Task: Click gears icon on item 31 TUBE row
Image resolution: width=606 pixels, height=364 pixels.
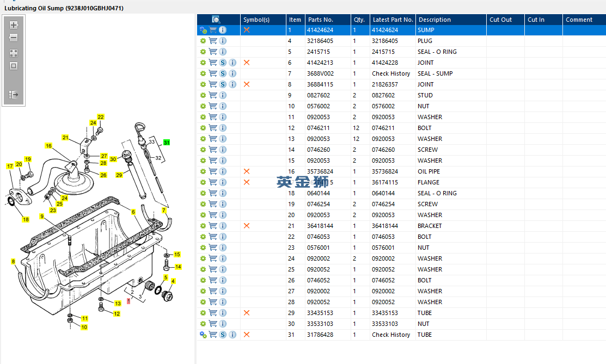Action: [203, 335]
